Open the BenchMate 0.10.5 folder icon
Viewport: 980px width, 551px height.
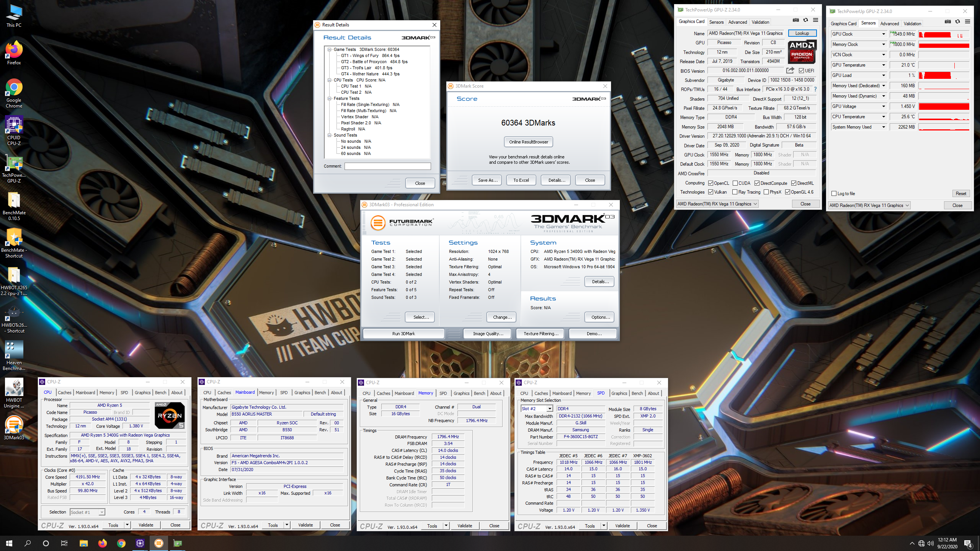point(14,205)
